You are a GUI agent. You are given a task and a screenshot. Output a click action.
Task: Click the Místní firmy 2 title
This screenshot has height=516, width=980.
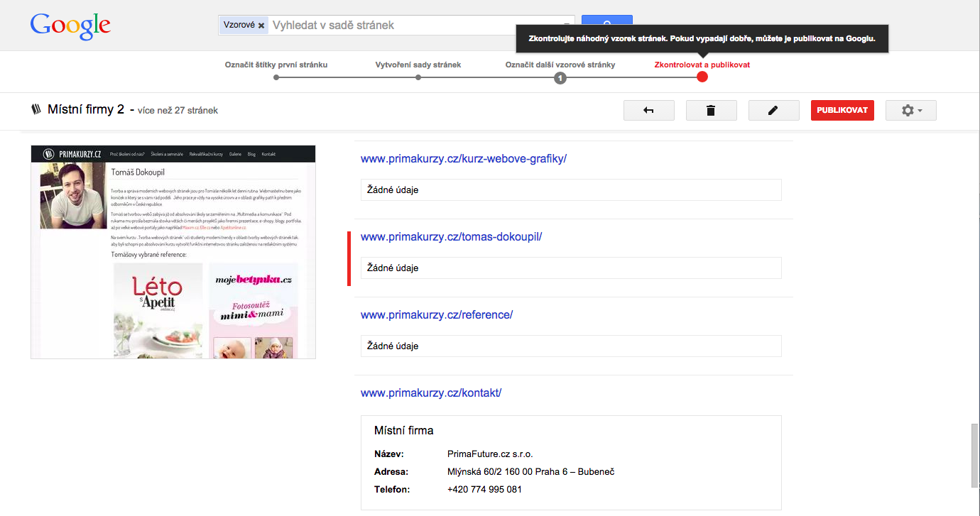(x=86, y=109)
